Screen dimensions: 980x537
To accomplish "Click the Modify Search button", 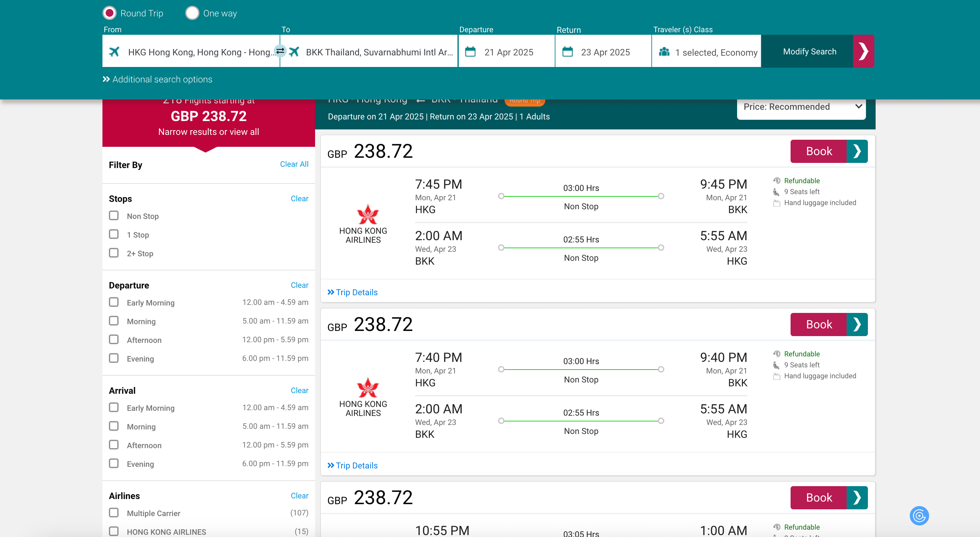I will click(x=809, y=51).
